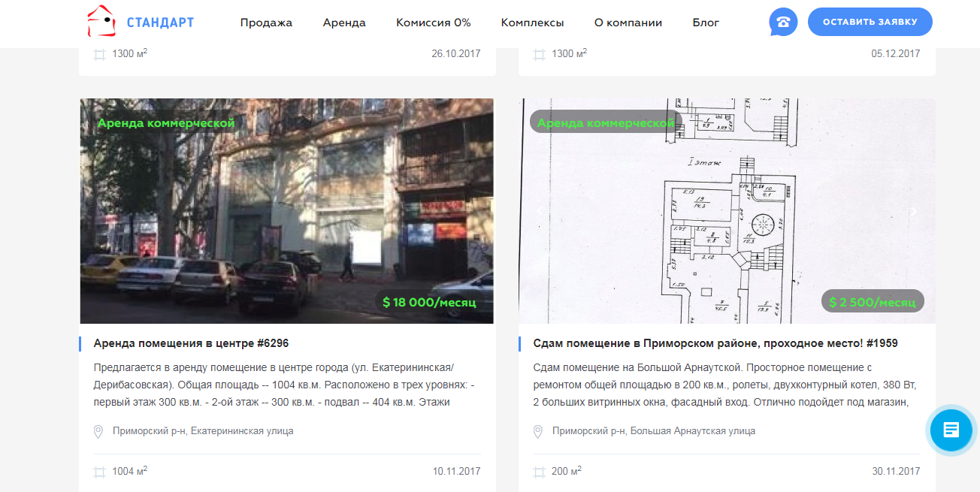
Task: Open the Аренда menu item
Action: pos(344,23)
